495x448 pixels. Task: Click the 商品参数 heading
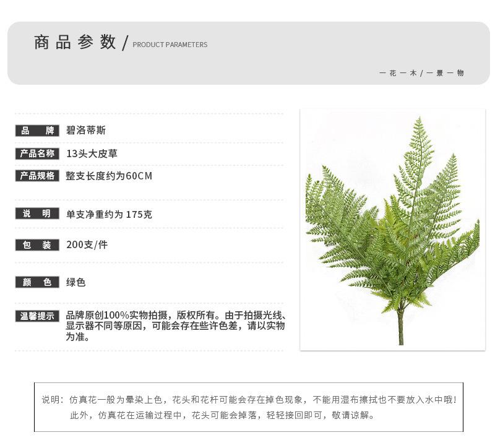[x=75, y=42]
